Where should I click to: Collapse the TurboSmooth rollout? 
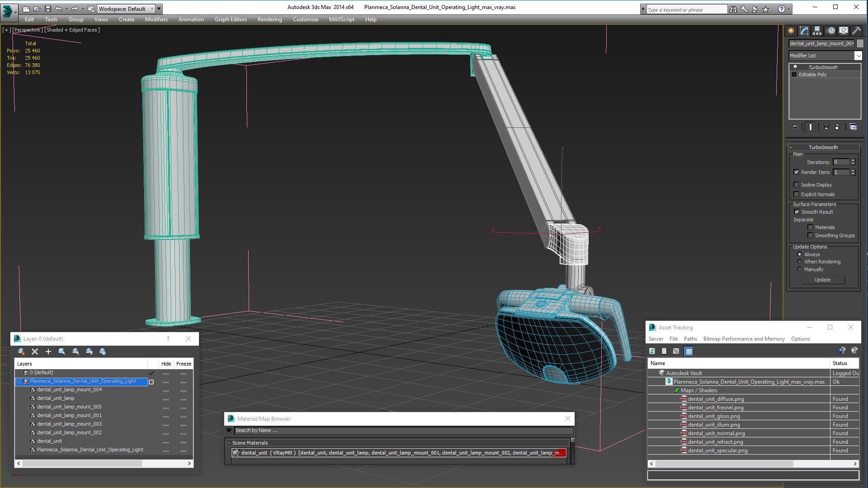coord(791,147)
